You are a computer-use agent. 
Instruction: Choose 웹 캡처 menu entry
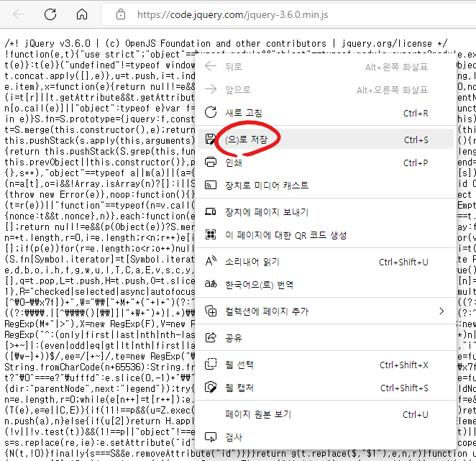coord(326,388)
